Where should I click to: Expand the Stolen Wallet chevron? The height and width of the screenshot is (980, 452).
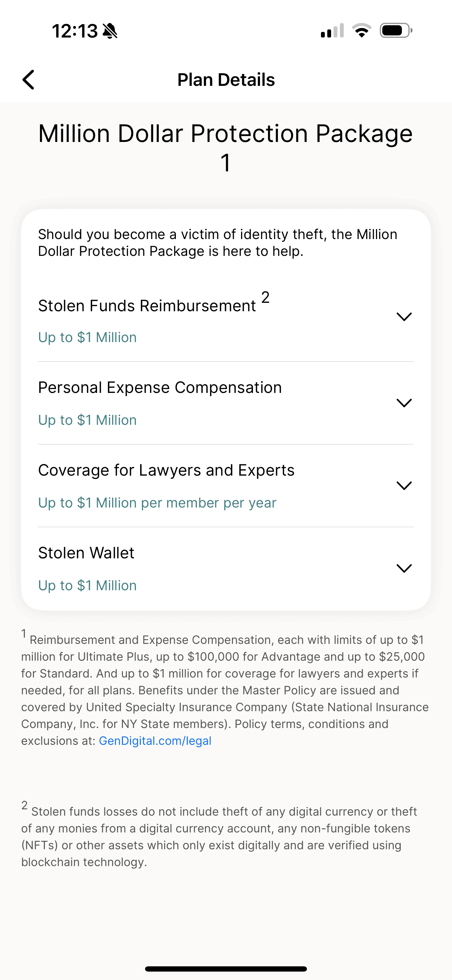[404, 568]
